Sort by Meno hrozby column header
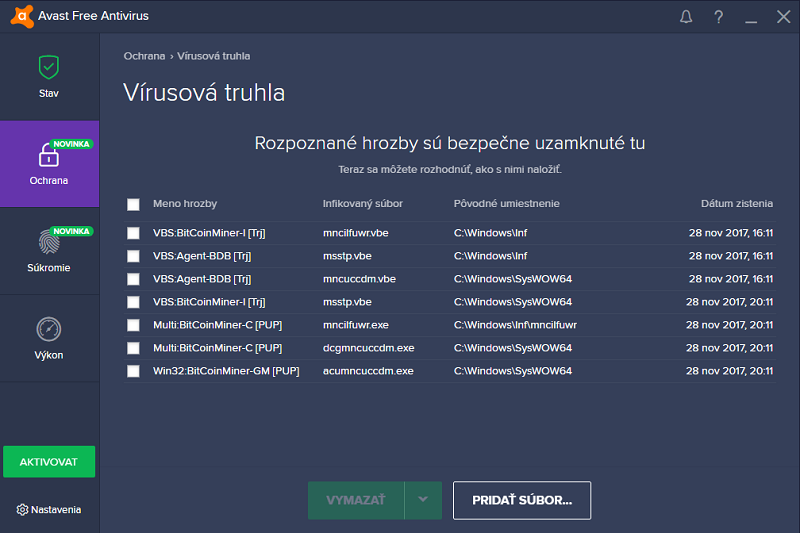The width and height of the screenshot is (800, 533). coord(185,204)
